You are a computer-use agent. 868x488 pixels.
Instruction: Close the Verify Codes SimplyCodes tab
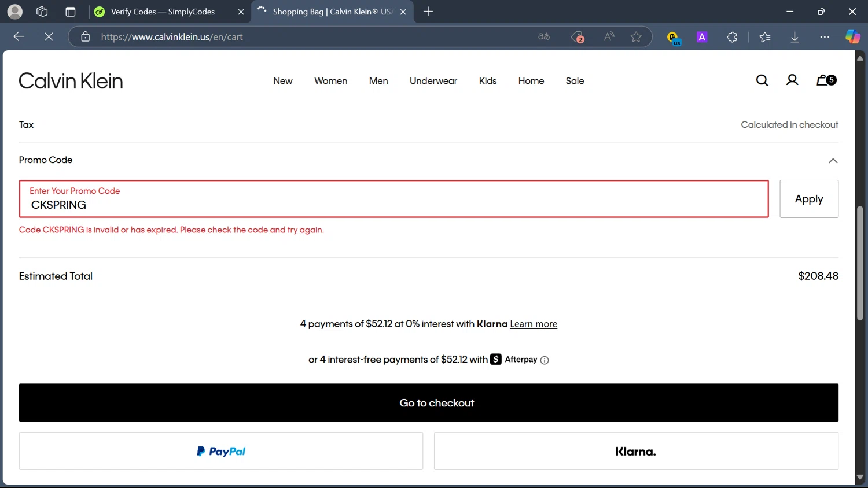(x=241, y=12)
